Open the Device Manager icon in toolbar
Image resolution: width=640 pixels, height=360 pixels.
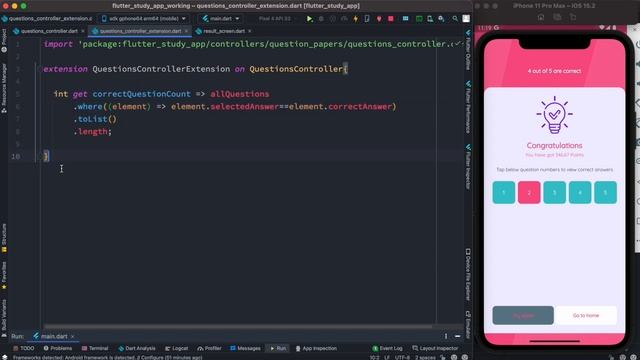pyautogui.click(x=430, y=19)
